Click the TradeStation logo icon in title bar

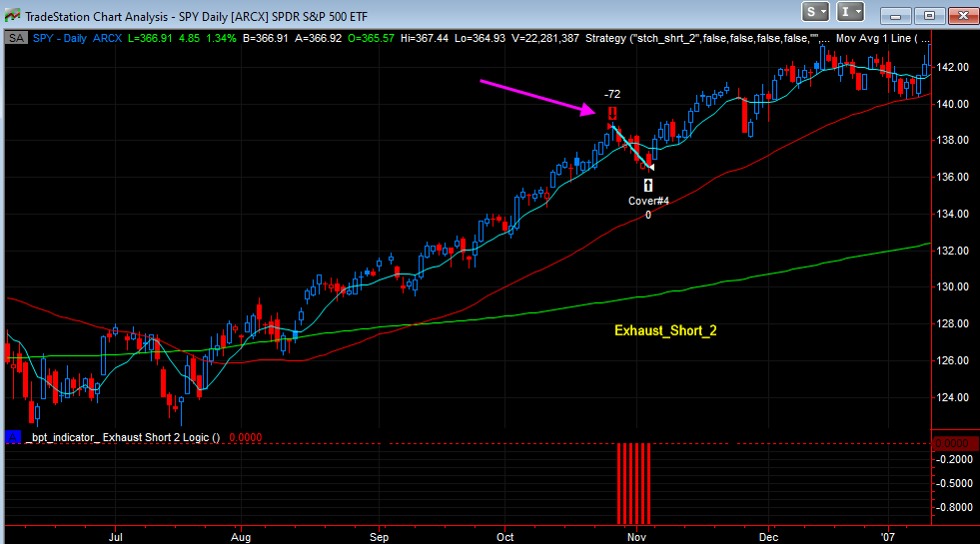pyautogui.click(x=12, y=15)
